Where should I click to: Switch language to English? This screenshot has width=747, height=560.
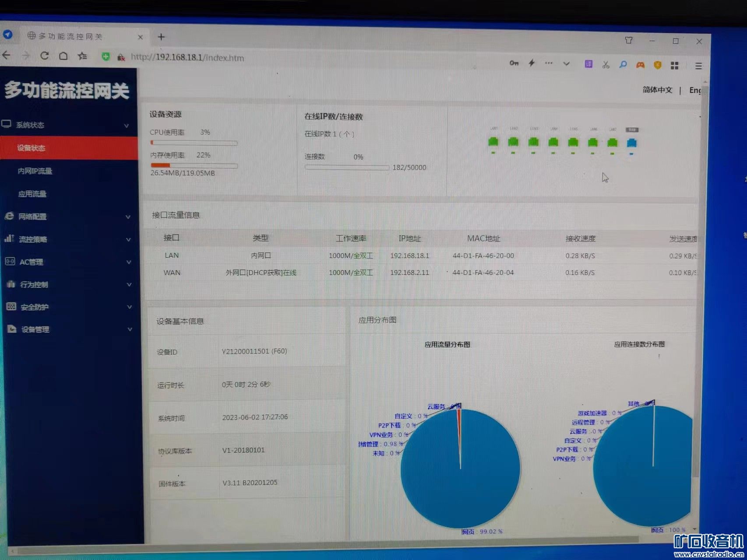[x=695, y=90]
